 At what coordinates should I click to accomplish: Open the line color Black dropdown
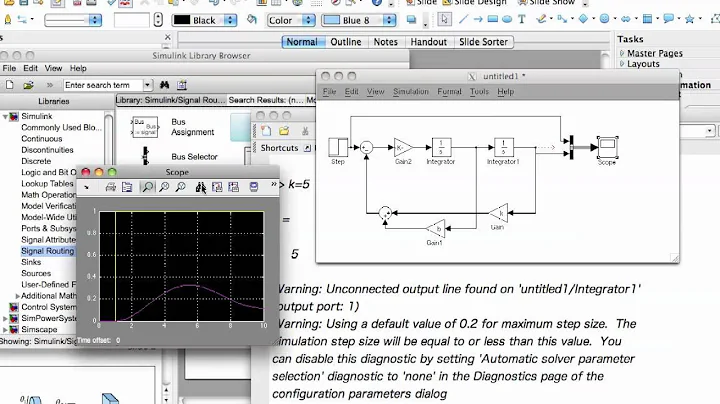coord(230,20)
